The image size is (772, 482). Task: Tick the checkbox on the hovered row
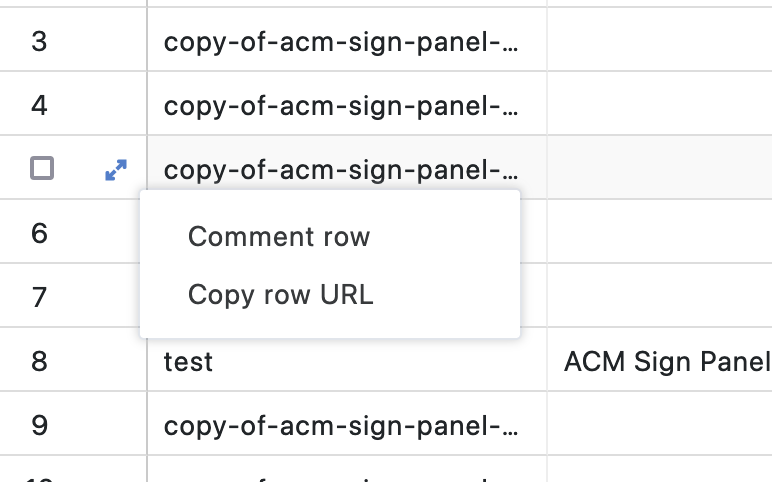pyautogui.click(x=42, y=169)
